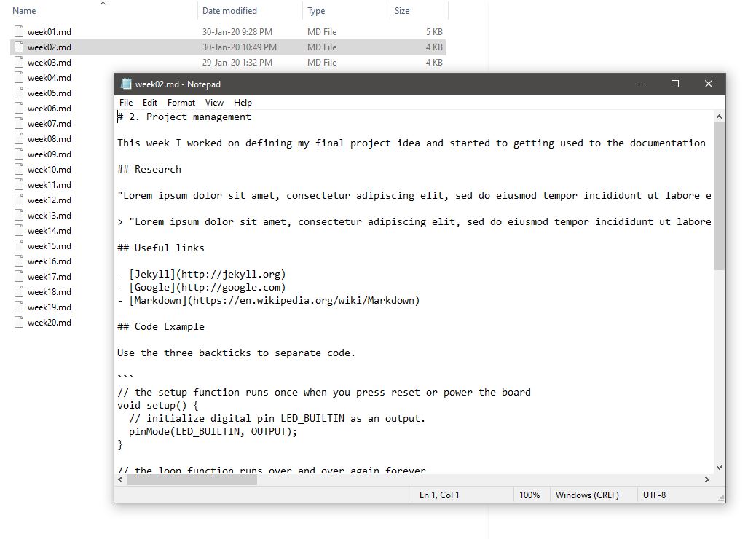
Task: Select week10.md file icon
Action: [x=19, y=170]
